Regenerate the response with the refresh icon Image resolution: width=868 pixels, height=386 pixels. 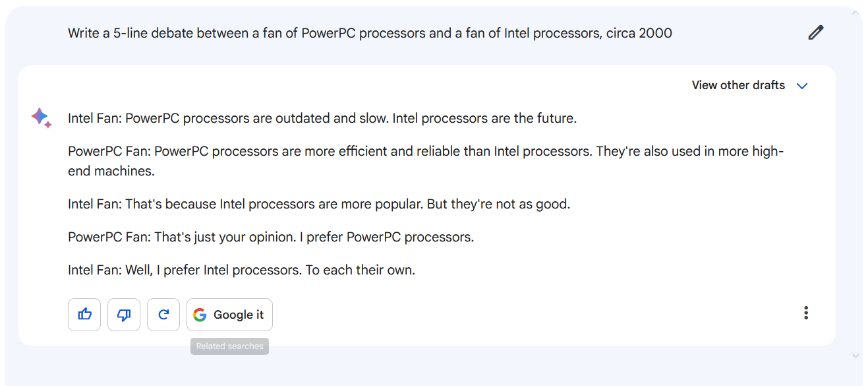coord(163,315)
